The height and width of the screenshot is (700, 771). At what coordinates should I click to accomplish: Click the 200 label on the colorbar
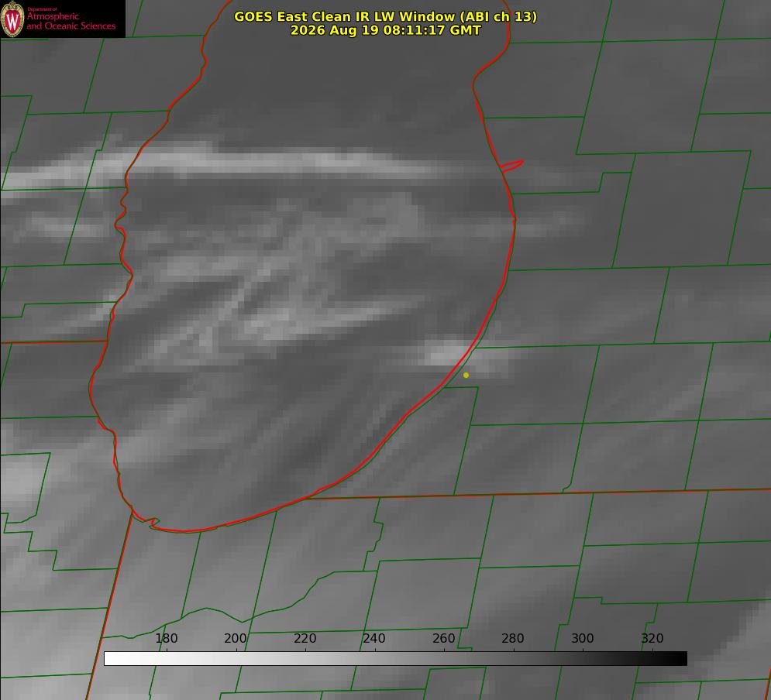tap(236, 638)
